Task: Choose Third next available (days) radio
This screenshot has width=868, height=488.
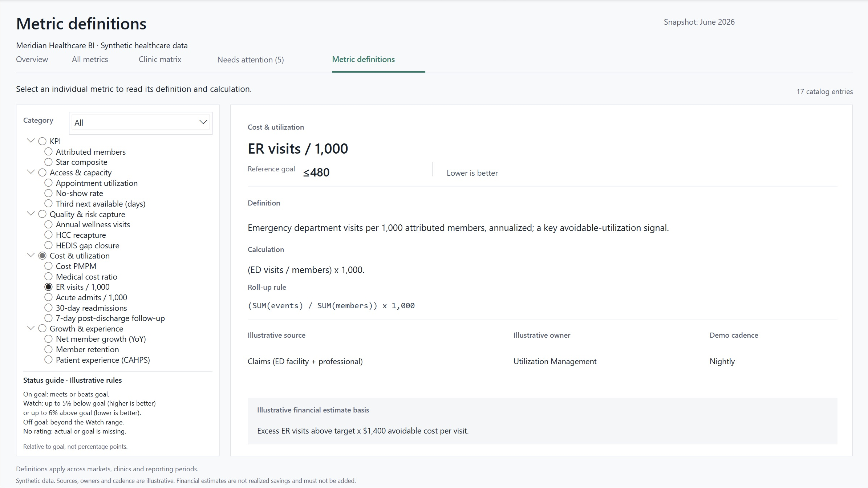Action: click(48, 203)
